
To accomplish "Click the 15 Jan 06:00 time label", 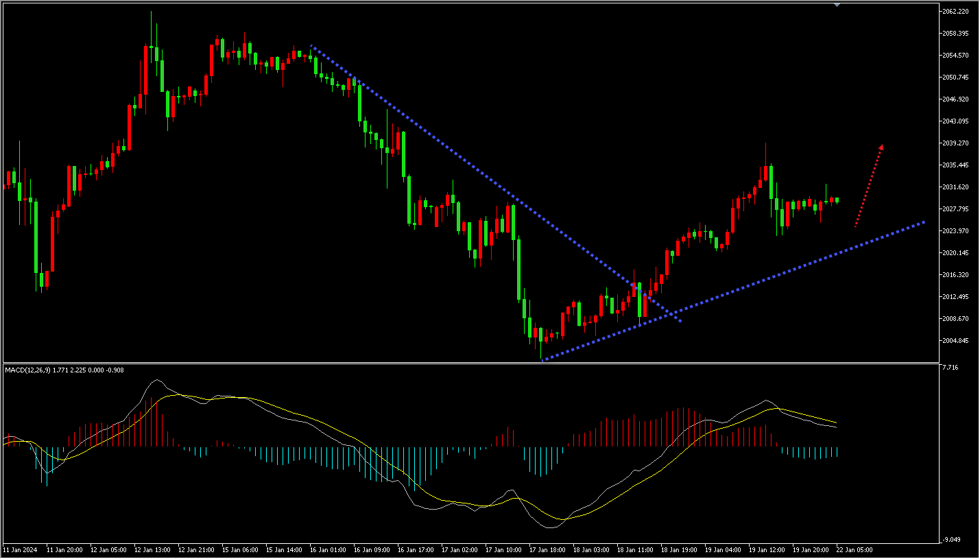I will pos(240,550).
